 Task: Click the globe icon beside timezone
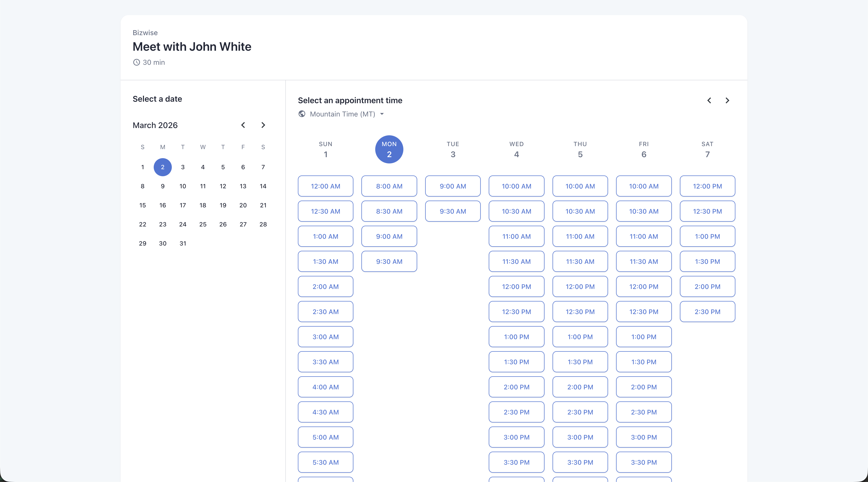point(302,114)
